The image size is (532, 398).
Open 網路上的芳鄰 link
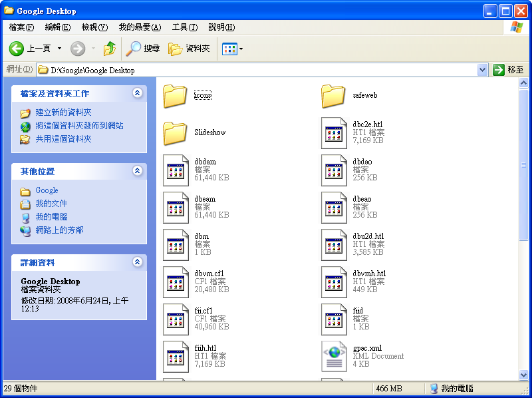click(x=59, y=230)
